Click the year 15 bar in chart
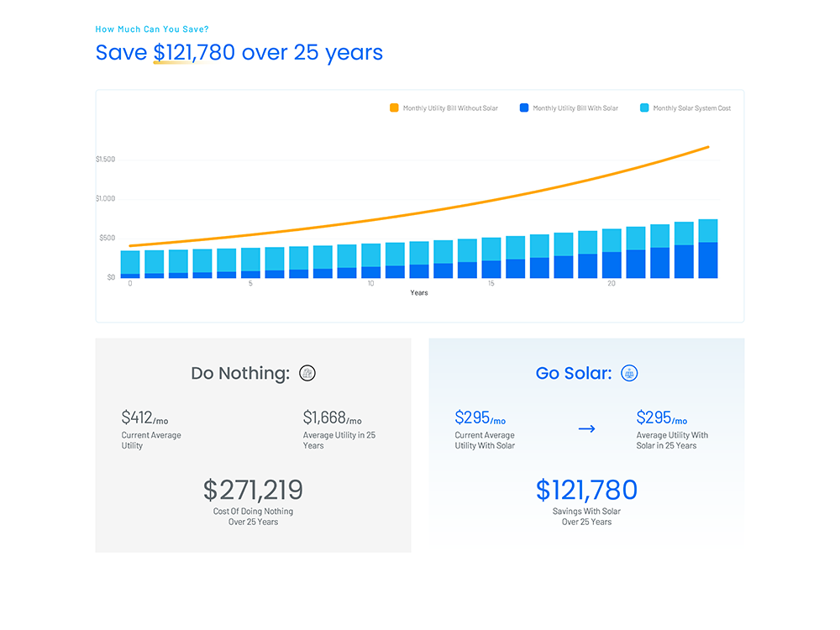840x630 pixels. pos(491,258)
